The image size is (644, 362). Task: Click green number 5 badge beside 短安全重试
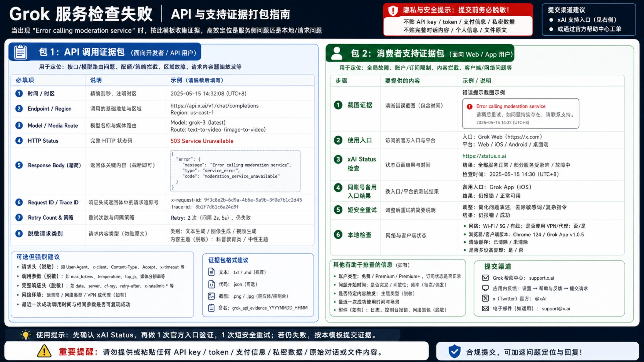pos(338,210)
